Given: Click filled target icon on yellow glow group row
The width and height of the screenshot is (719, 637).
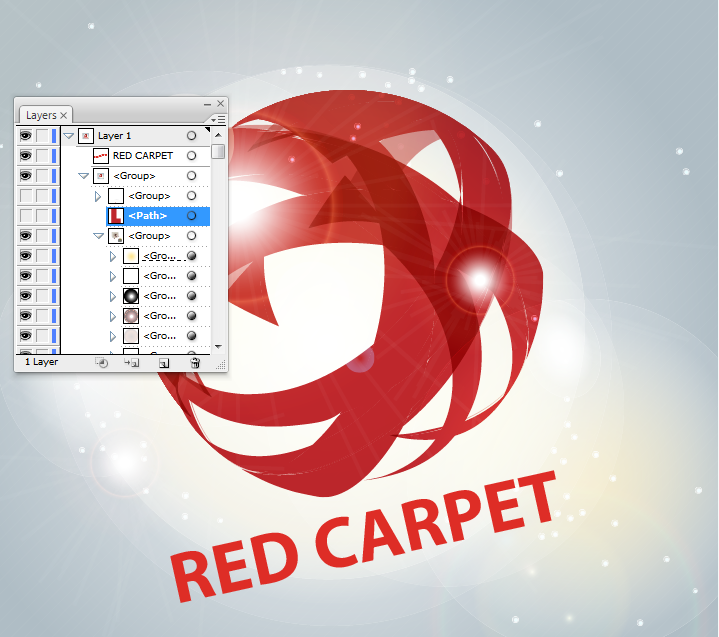Looking at the screenshot, I should click(192, 256).
